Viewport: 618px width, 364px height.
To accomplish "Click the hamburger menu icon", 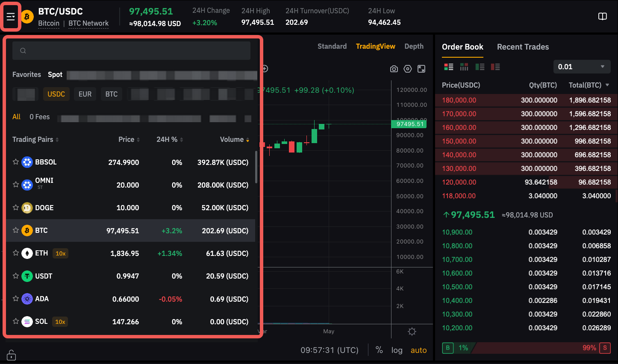I will (11, 17).
